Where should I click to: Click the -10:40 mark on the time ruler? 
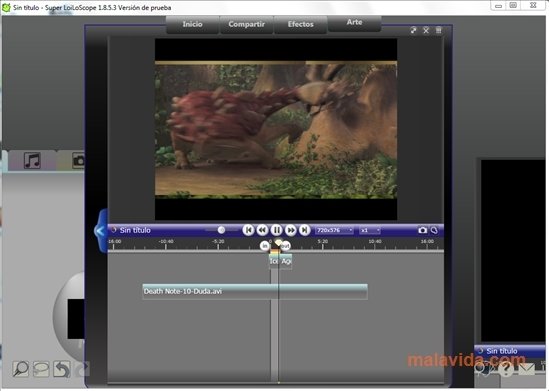click(x=166, y=242)
